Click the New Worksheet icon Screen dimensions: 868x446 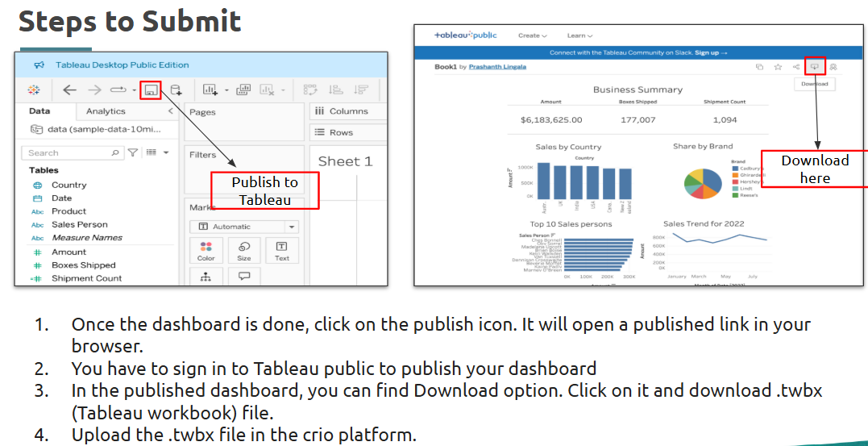point(210,90)
